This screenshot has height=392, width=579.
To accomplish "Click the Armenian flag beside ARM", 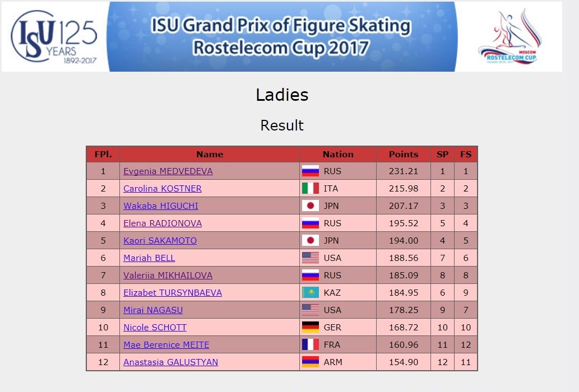I will (x=310, y=362).
